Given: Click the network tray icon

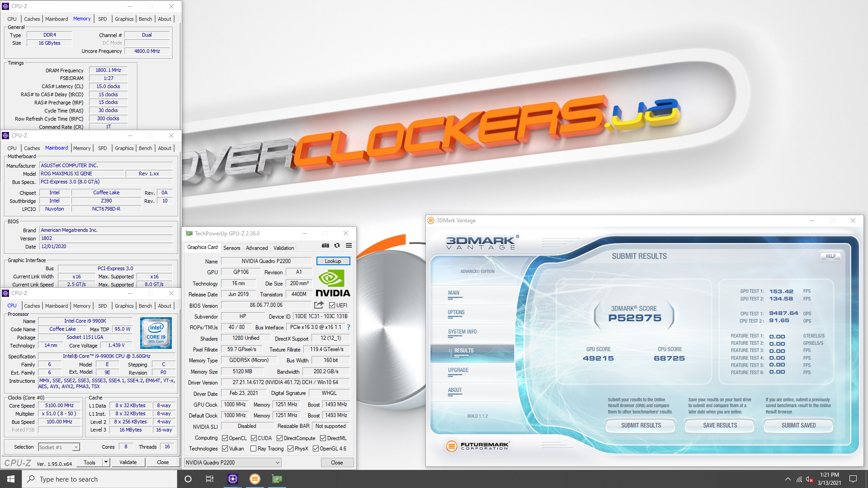Looking at the screenshot, I should pyautogui.click(x=799, y=479).
